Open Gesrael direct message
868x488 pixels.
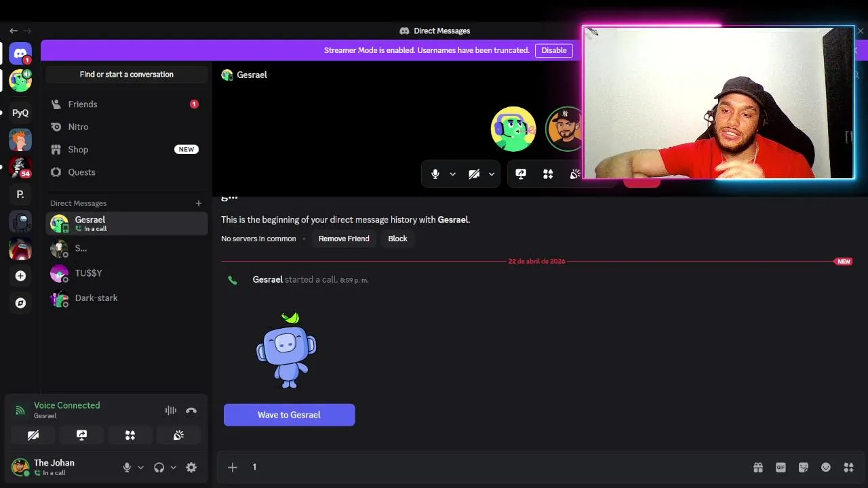[127, 224]
